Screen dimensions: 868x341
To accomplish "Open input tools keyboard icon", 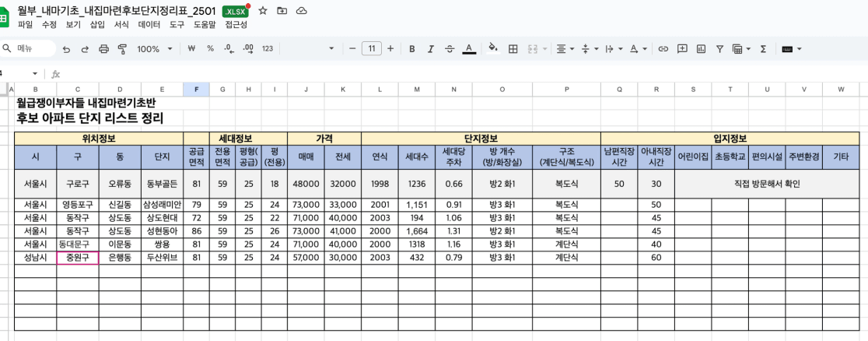I will tap(787, 49).
